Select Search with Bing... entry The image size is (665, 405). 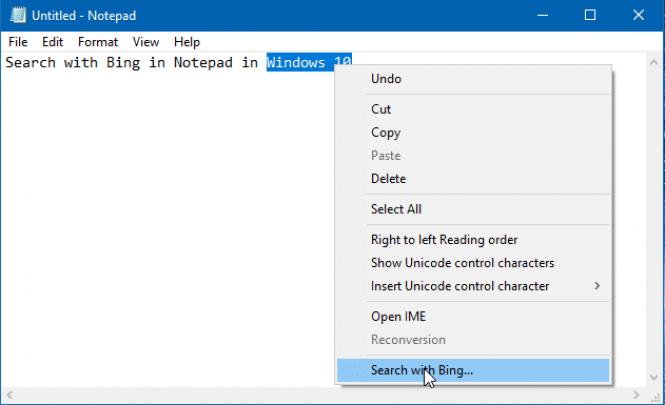click(x=473, y=370)
